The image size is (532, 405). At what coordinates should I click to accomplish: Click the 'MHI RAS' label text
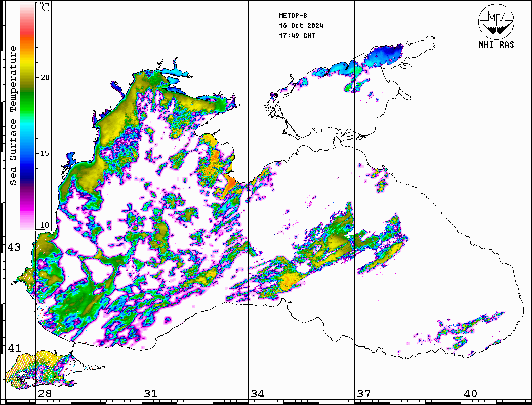pyautogui.click(x=497, y=44)
